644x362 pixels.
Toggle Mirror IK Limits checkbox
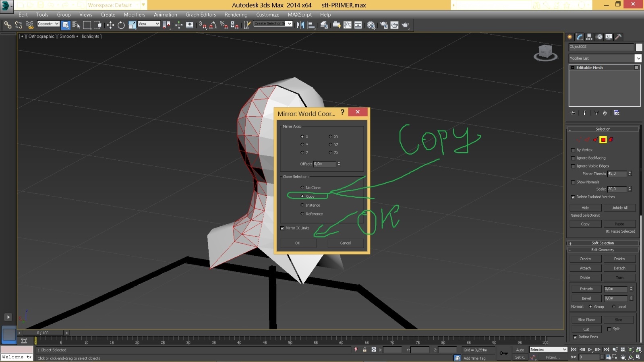pos(282,228)
